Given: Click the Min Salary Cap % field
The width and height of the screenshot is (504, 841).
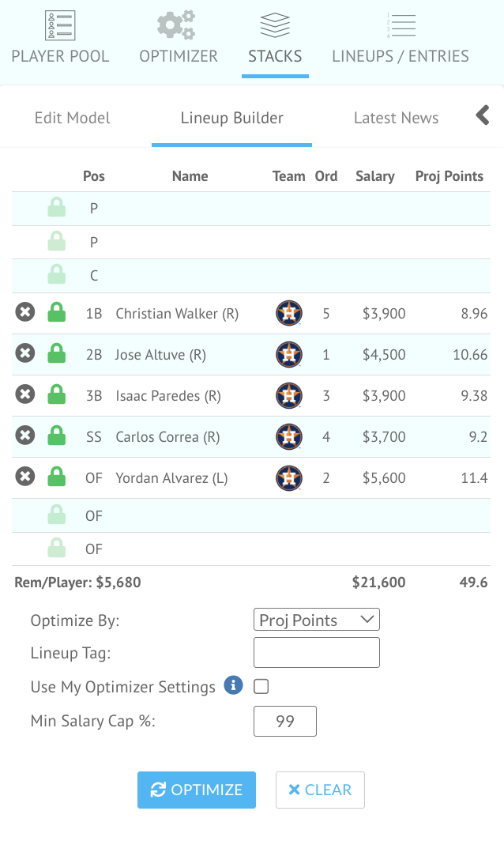Looking at the screenshot, I should [x=284, y=721].
